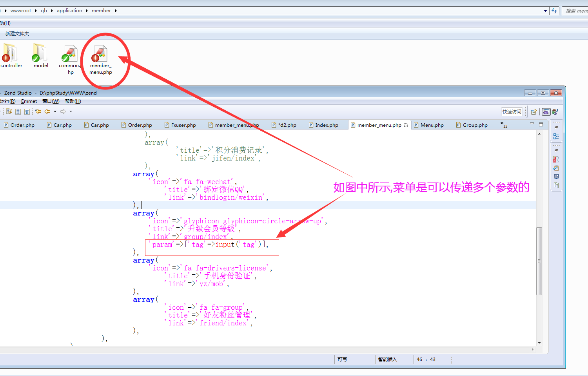Click the Outline view icon in right trim
This screenshot has height=376, width=588.
[x=556, y=136]
